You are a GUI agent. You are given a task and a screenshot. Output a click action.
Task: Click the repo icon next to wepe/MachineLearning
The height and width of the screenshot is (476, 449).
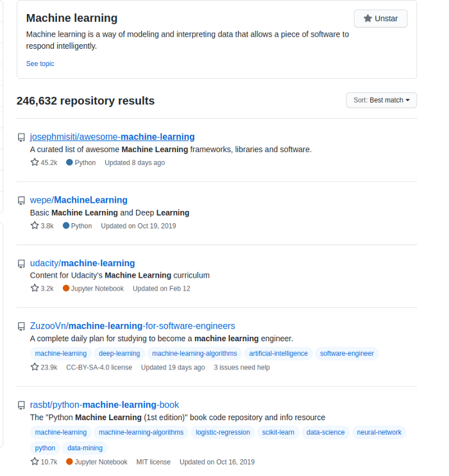21,200
